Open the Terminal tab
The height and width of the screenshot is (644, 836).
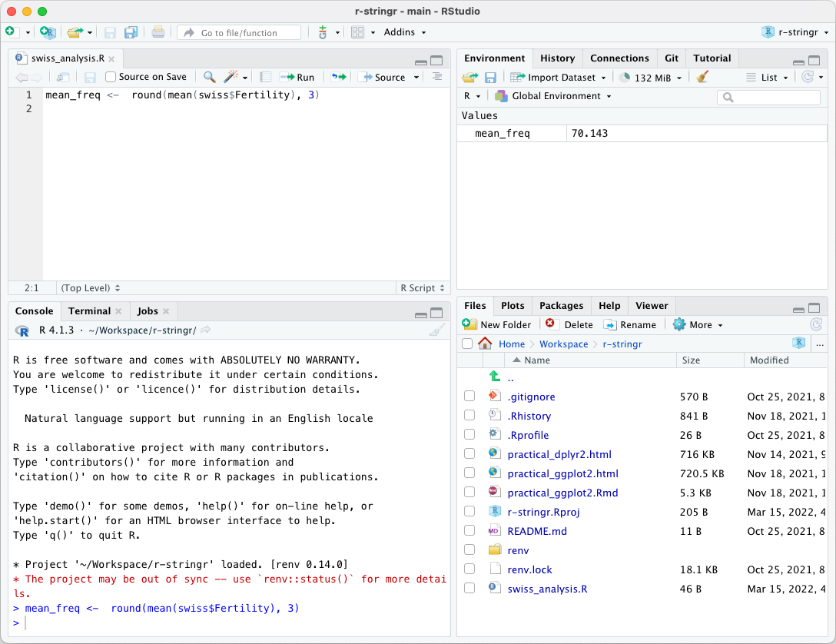click(89, 310)
